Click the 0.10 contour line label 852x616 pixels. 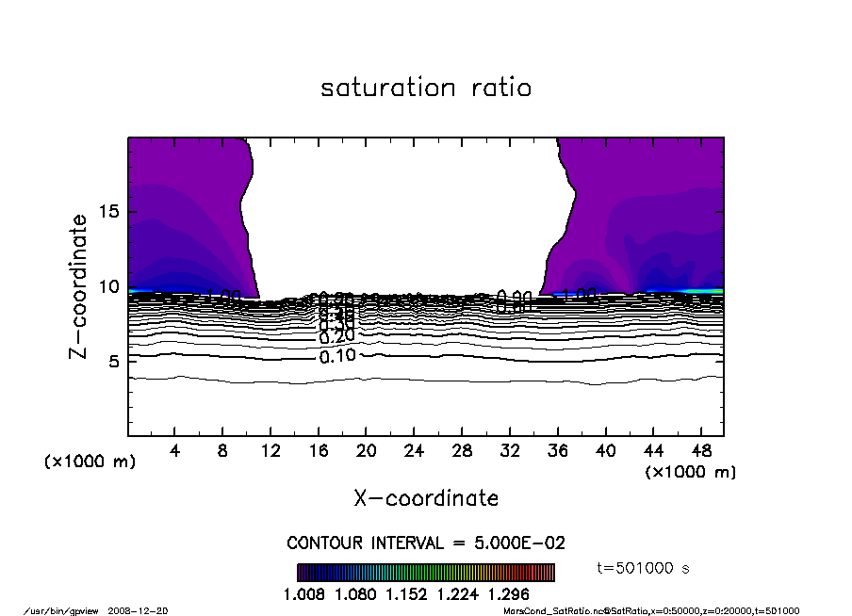(337, 356)
